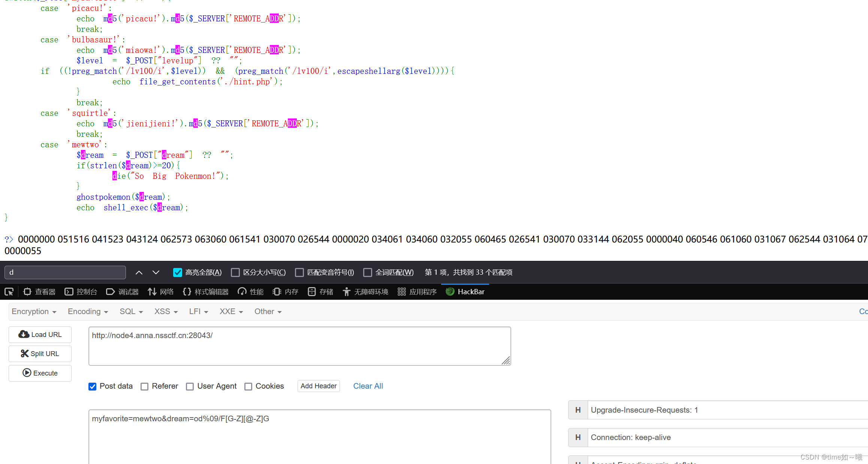Open the Application (应用程序) panel
The image size is (868, 464).
[x=417, y=292]
